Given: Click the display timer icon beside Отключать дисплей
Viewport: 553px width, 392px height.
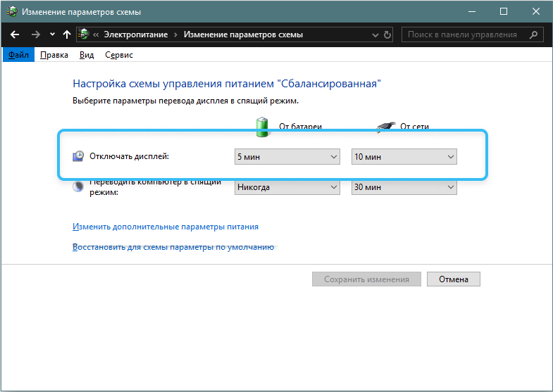Looking at the screenshot, I should pyautogui.click(x=80, y=156).
